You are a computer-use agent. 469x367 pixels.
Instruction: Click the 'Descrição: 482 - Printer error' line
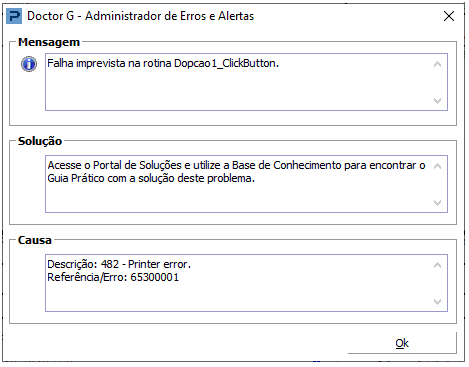click(119, 264)
